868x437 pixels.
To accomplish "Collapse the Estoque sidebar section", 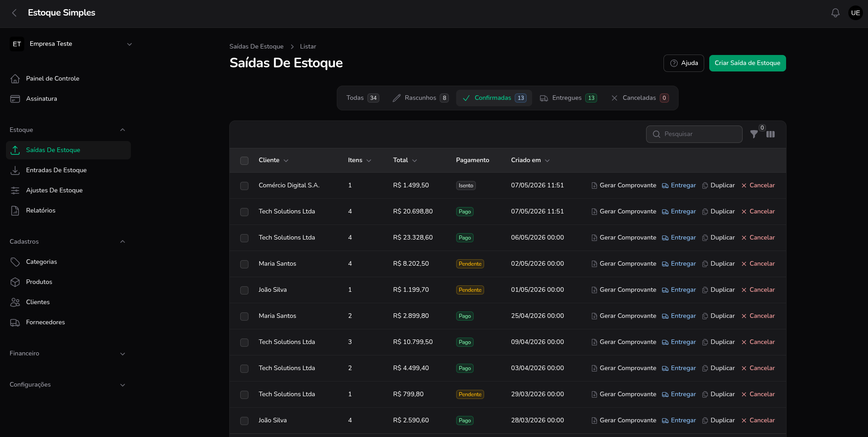I will [x=123, y=130].
